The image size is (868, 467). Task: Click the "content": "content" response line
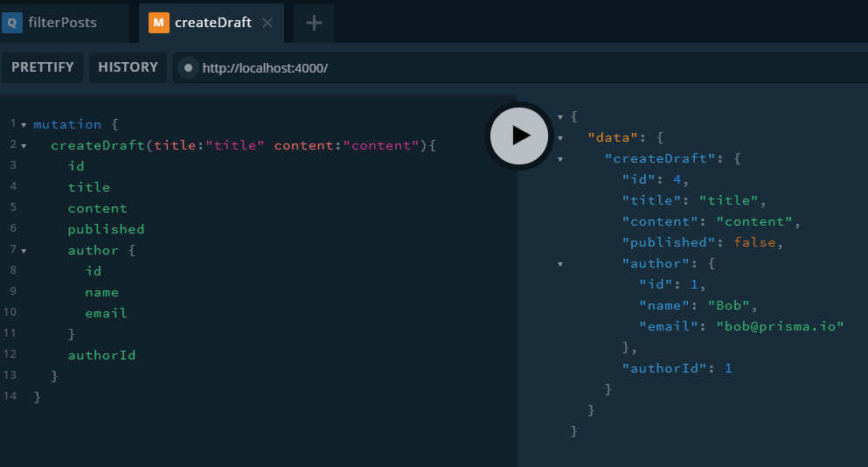pos(712,221)
